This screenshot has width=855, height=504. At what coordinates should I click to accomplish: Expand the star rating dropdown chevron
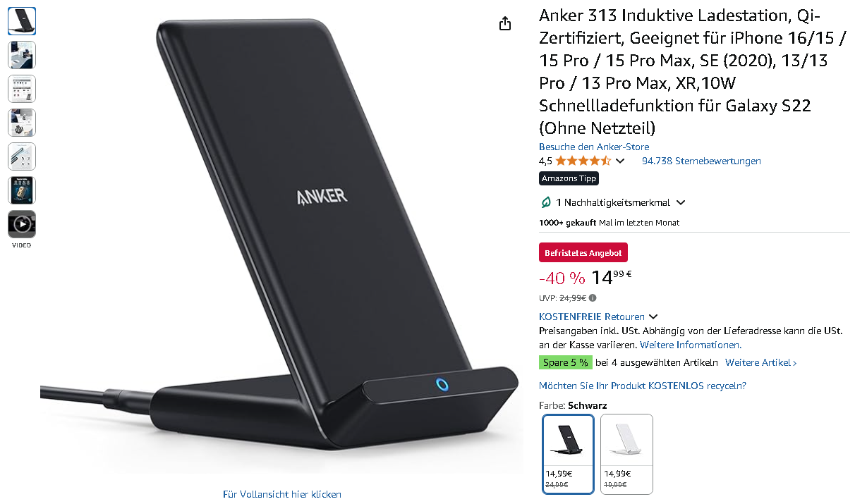[620, 161]
